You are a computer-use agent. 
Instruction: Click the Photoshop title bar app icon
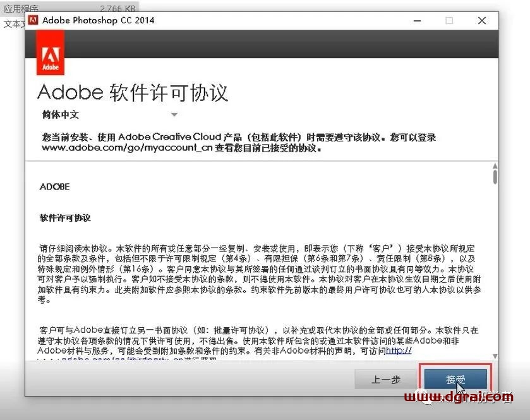click(x=33, y=20)
